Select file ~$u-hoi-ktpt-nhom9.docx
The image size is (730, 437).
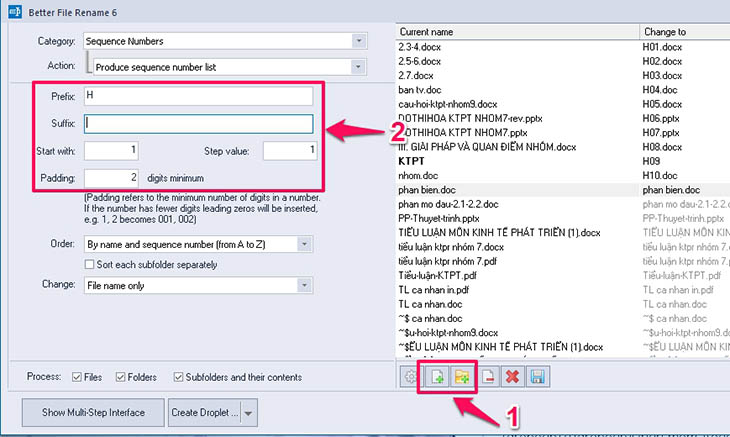coord(448,333)
